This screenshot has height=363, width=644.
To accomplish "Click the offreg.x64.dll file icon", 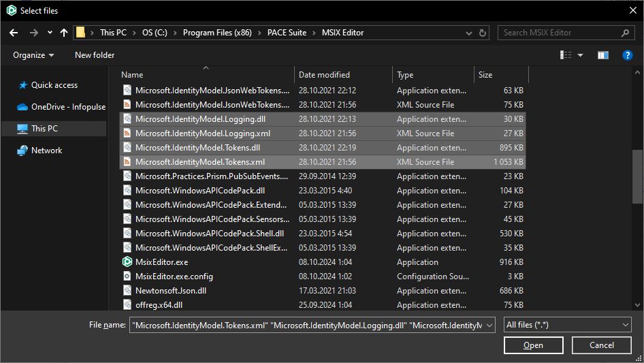I will tap(127, 305).
